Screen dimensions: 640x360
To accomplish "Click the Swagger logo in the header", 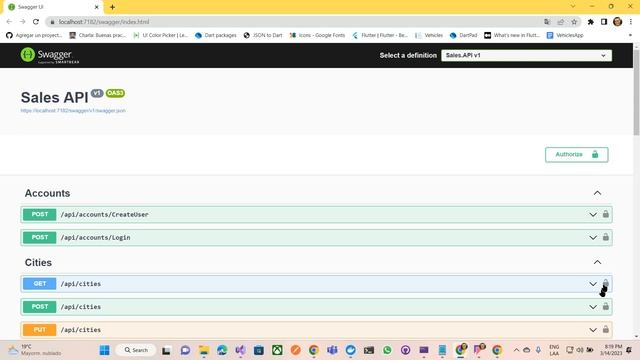I will (x=50, y=55).
